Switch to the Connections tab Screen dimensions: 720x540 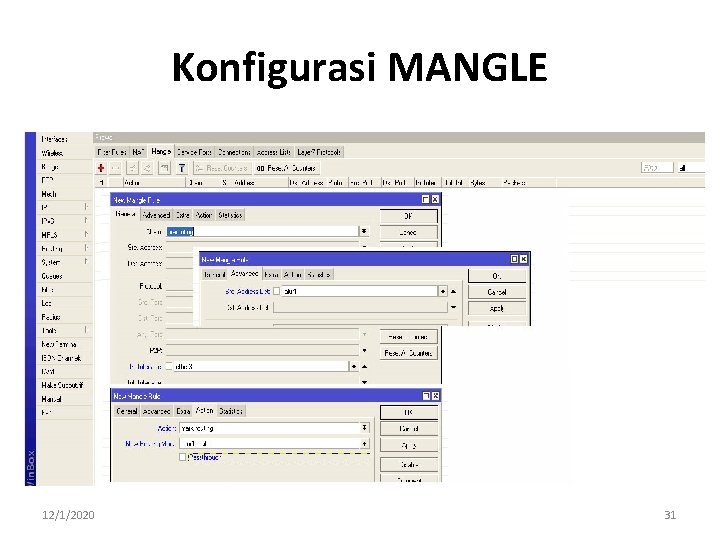click(234, 152)
